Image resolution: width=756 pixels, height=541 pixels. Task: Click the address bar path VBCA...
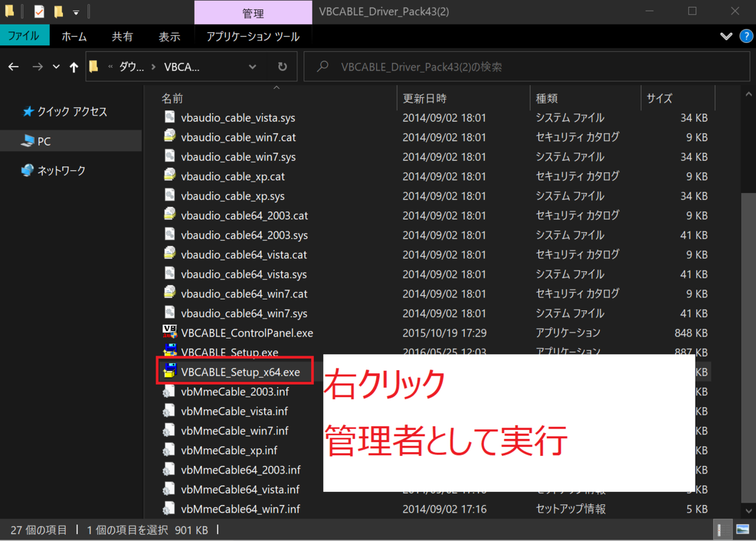(181, 67)
